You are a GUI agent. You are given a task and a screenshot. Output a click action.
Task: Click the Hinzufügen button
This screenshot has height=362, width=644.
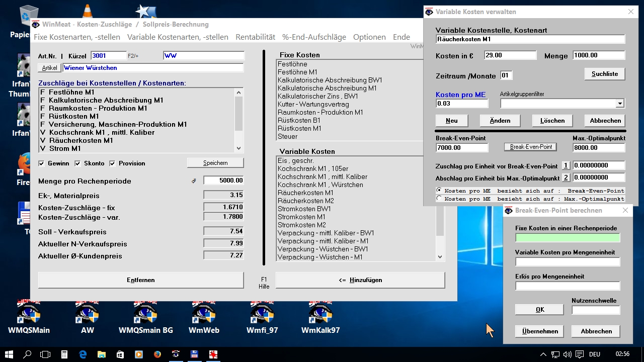[360, 280]
